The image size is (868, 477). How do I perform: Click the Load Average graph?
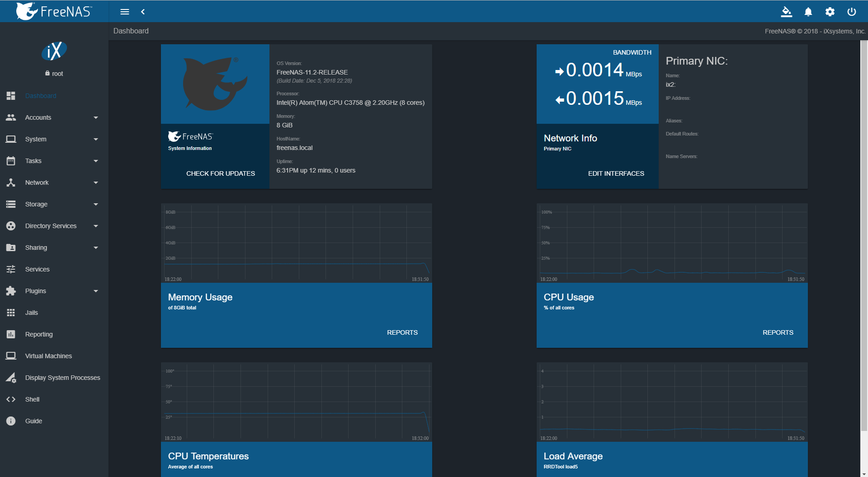(672, 402)
